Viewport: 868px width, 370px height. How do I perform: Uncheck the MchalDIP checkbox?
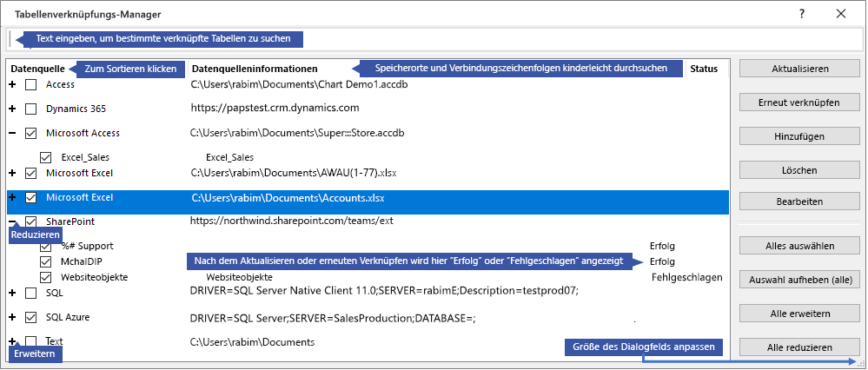point(46,261)
